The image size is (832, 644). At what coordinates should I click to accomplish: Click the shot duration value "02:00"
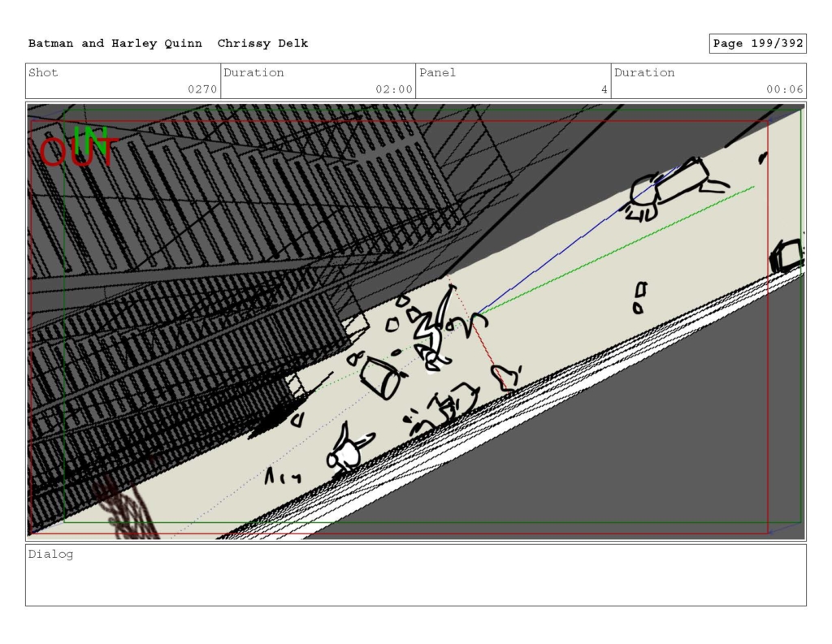coord(394,89)
